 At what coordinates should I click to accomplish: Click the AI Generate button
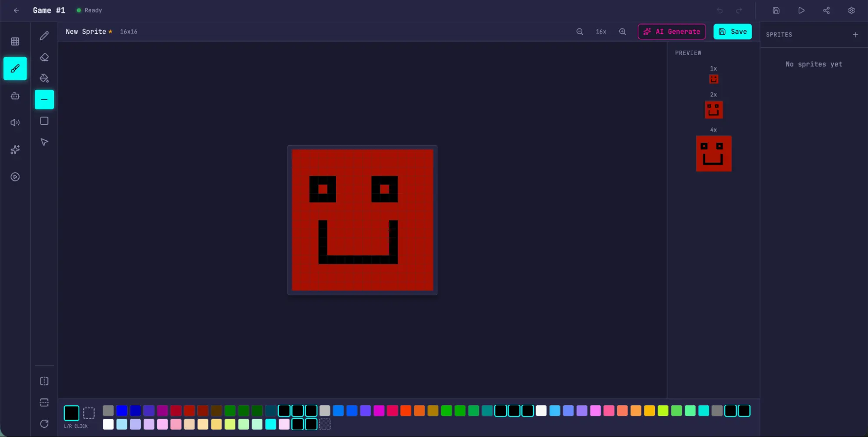pos(671,32)
